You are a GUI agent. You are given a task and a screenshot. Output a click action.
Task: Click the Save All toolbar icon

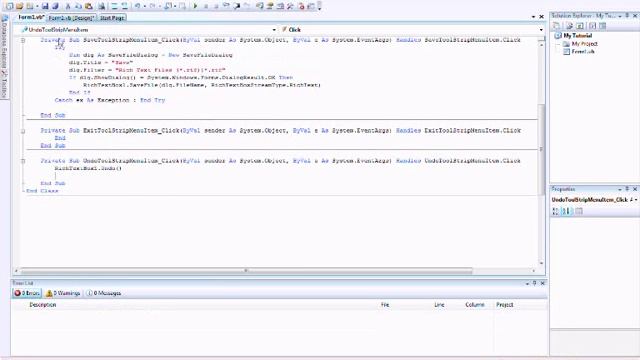pyautogui.click(x=55, y=6)
